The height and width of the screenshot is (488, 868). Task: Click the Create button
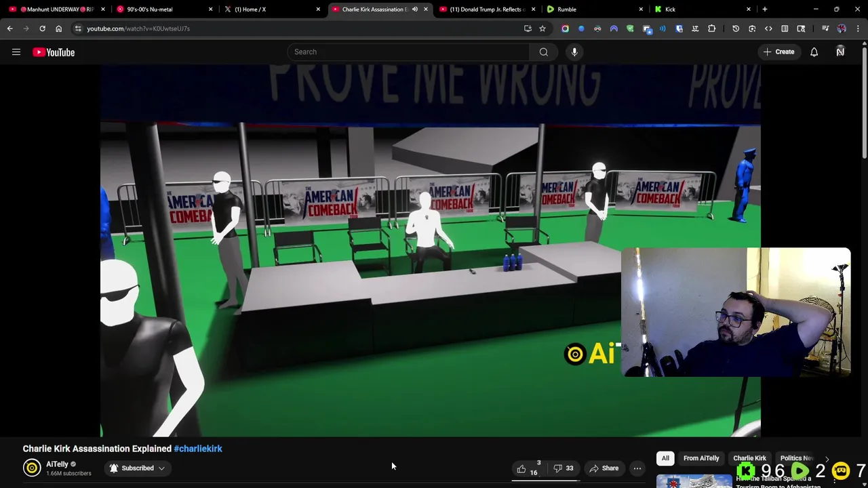coord(778,52)
